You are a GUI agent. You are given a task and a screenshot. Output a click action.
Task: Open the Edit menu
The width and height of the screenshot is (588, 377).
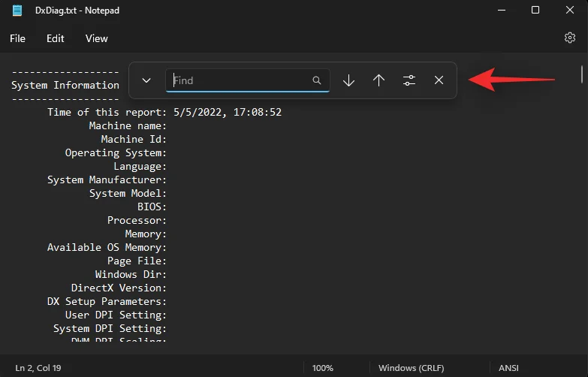pyautogui.click(x=55, y=38)
